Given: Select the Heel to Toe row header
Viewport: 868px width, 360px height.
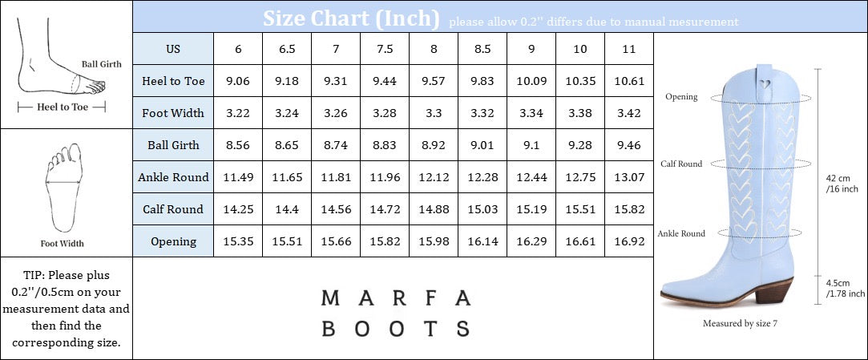Looking at the screenshot, I should 172,81.
